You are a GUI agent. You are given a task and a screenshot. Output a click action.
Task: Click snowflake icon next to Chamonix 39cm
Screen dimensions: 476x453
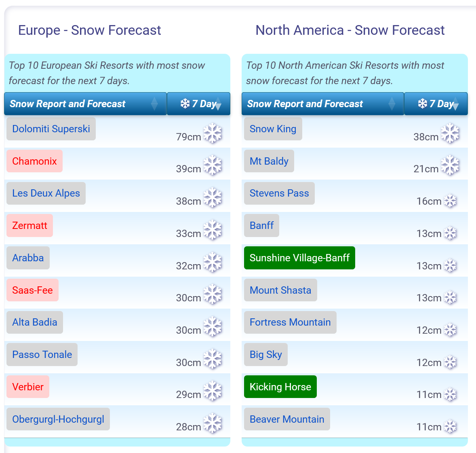coord(213,165)
